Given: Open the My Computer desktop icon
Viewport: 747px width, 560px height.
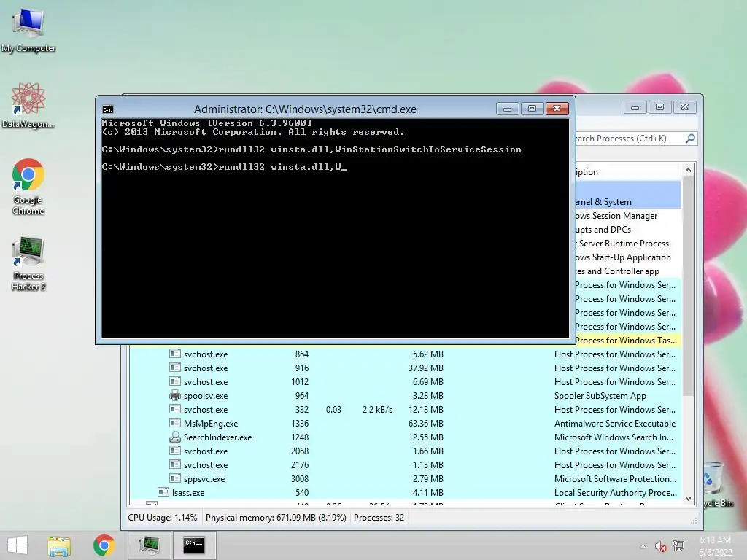Looking at the screenshot, I should 28,29.
